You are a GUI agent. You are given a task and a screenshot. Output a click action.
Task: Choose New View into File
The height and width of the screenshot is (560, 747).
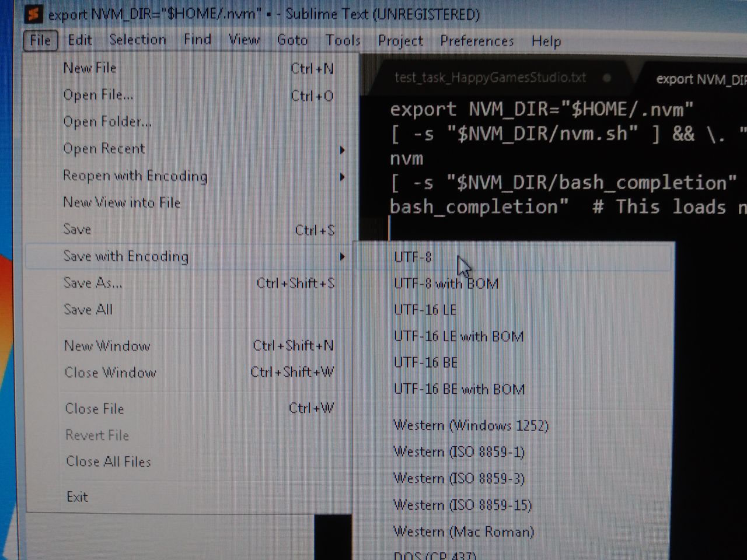(190, 202)
